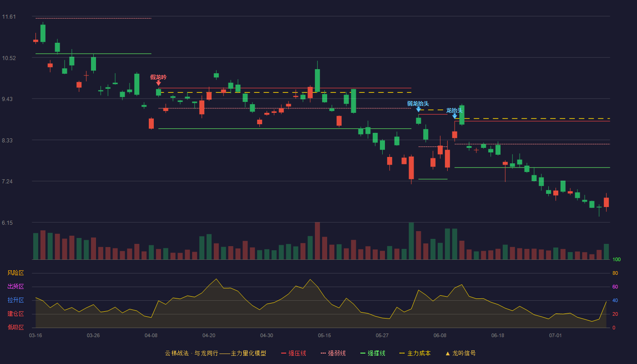Click the 06-18 date label
Viewport: 637px width, 364px height.
point(498,335)
